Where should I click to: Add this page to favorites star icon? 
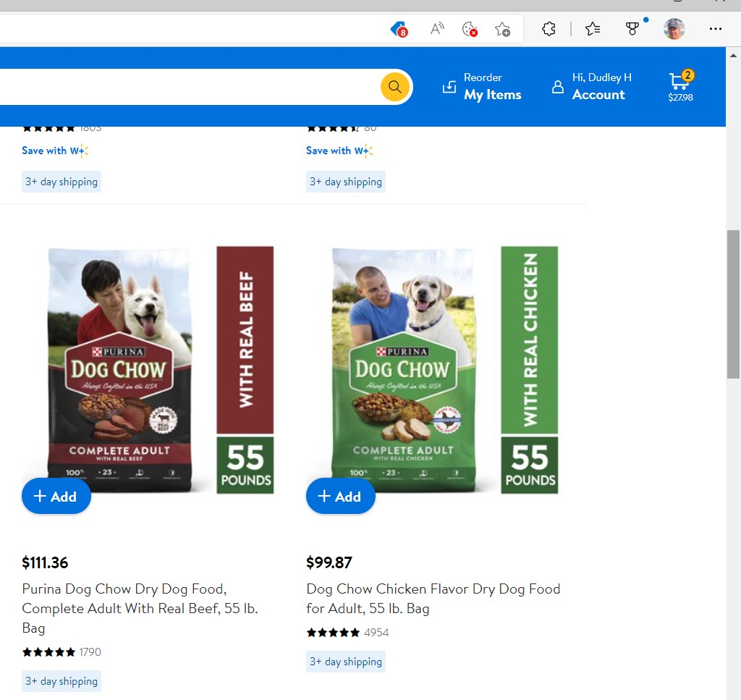coord(502,29)
